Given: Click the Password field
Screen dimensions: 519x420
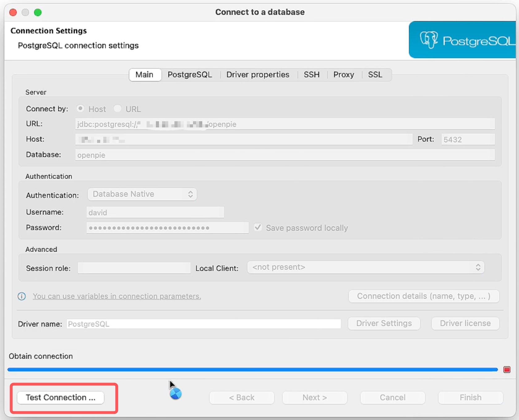Looking at the screenshot, I should coord(167,228).
